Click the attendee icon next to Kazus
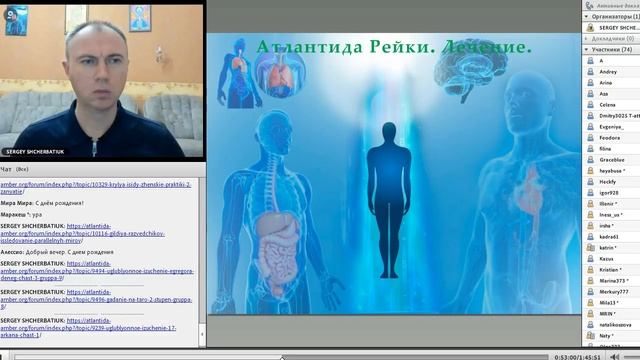This screenshot has height=360, width=640. [590, 259]
